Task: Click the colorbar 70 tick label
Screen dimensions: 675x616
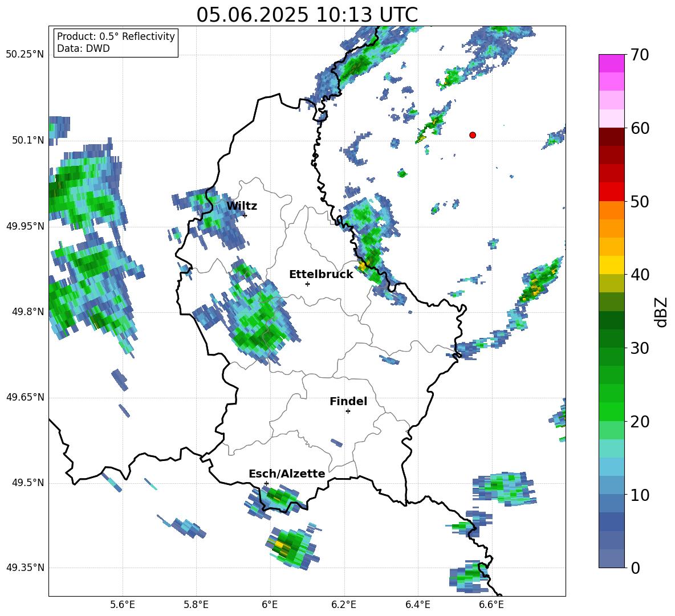Action: (640, 55)
